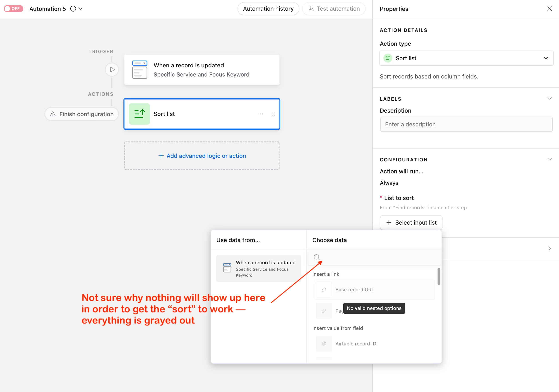
Task: Select record updated source in data list
Action: click(x=259, y=269)
